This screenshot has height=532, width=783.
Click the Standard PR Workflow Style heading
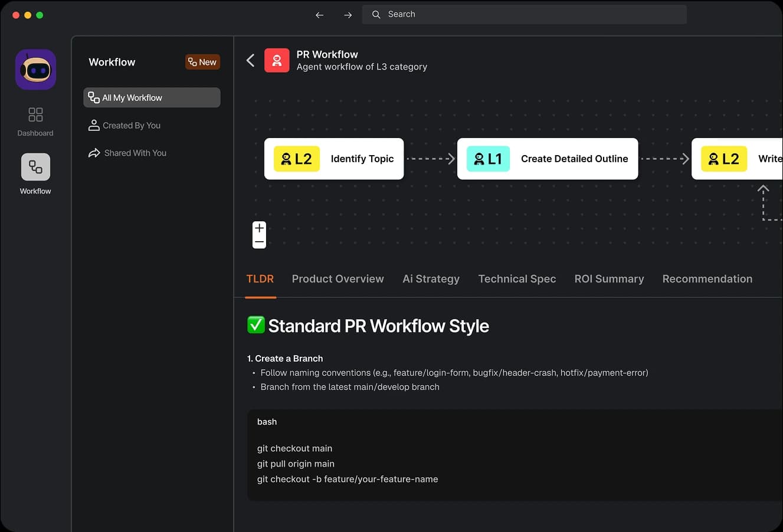pos(378,326)
